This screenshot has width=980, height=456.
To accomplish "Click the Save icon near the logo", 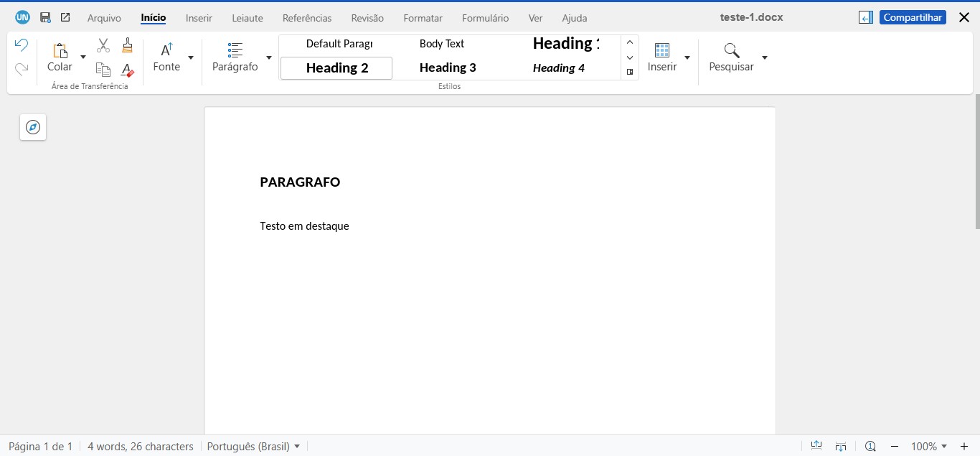I will (x=45, y=17).
